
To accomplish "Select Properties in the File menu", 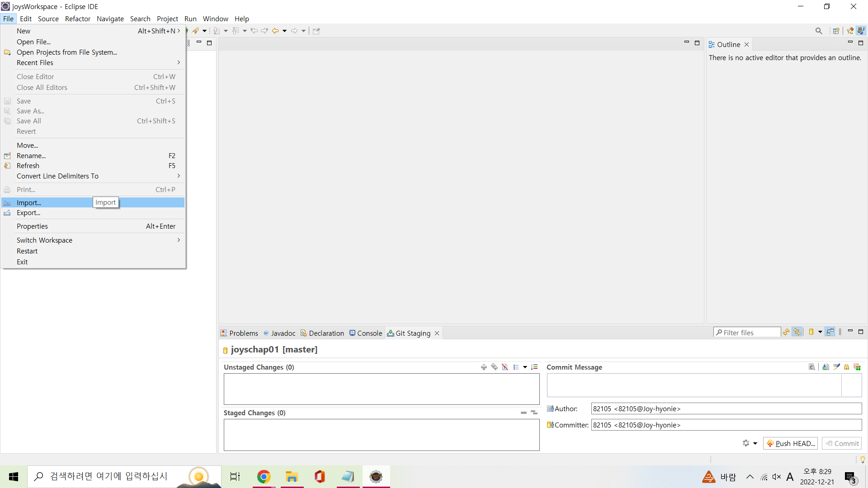I will pos(93,226).
